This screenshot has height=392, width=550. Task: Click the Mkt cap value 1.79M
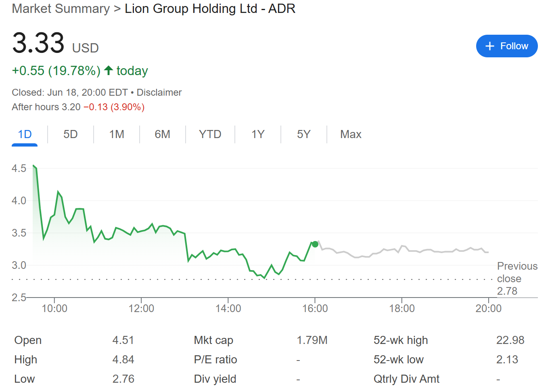[312, 340]
